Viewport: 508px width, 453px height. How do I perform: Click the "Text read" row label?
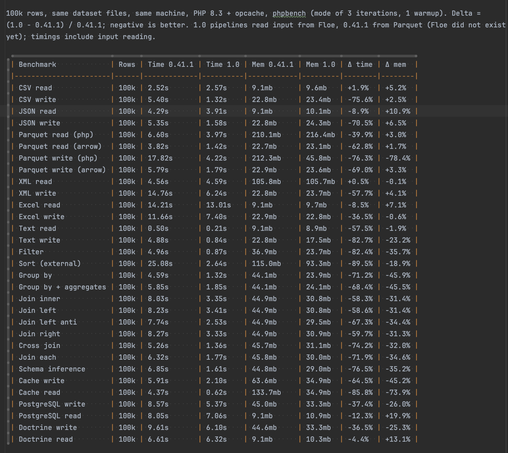(37, 228)
